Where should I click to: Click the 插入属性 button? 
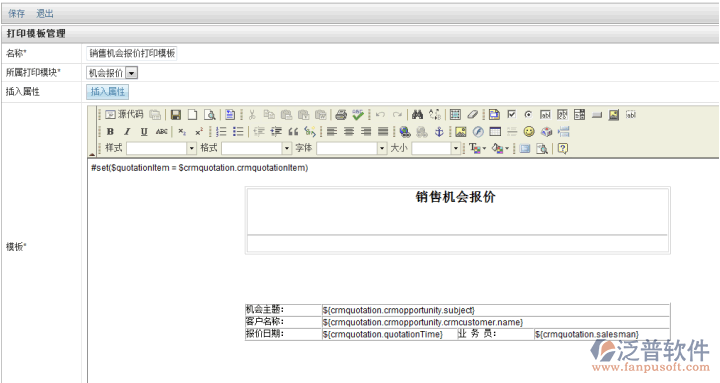107,91
